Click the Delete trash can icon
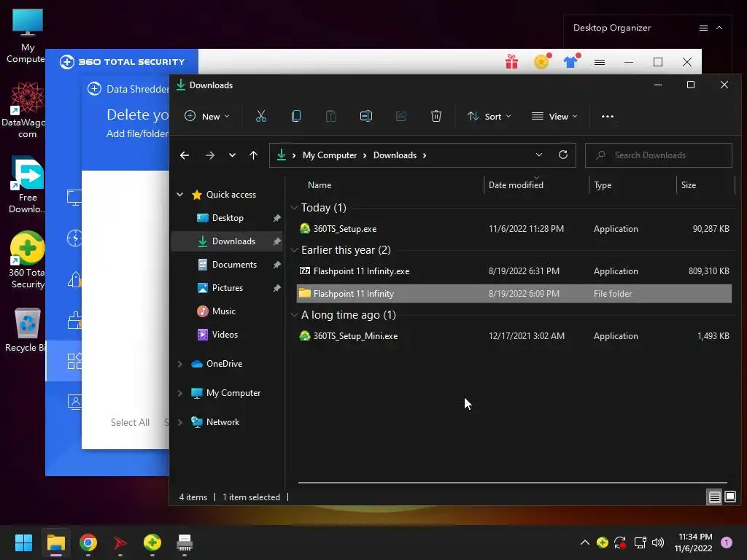This screenshot has height=560, width=747. click(x=436, y=116)
